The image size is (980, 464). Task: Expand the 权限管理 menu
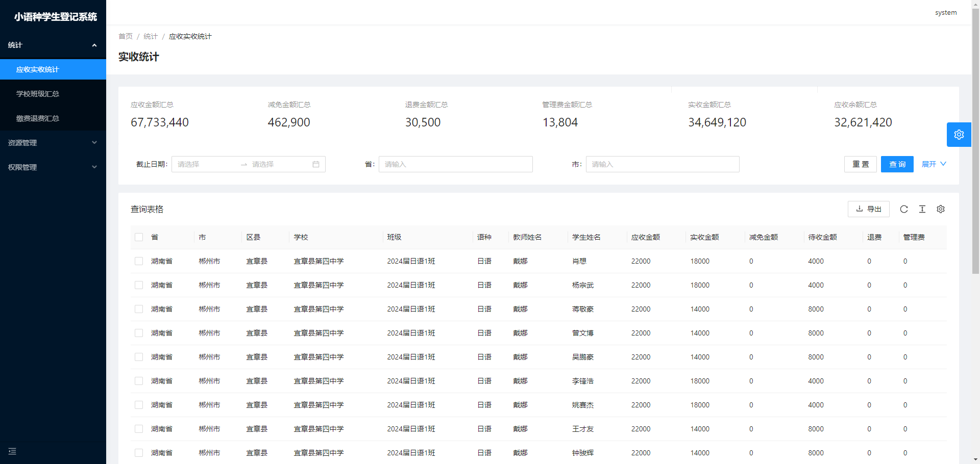[x=53, y=167]
